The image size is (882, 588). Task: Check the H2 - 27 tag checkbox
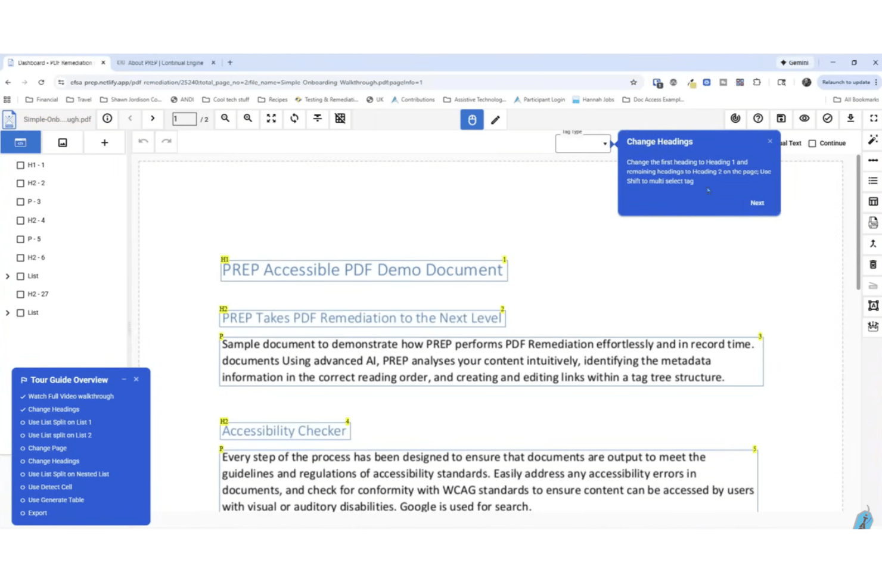[20, 294]
